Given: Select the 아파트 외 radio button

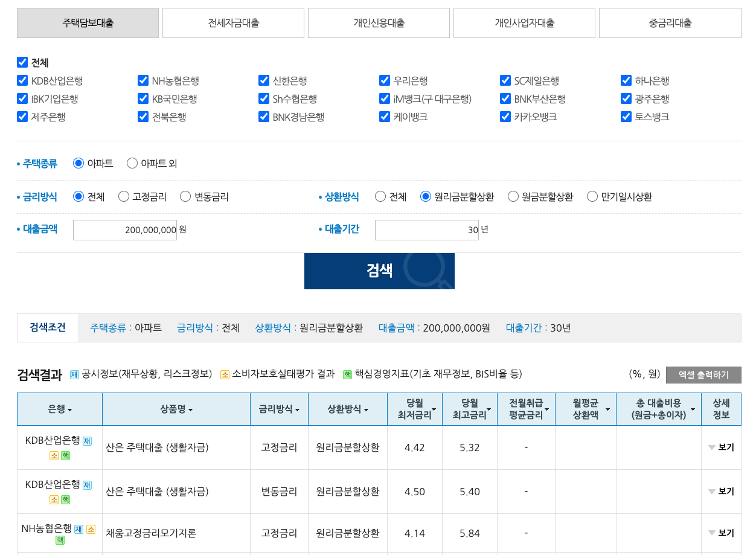Looking at the screenshot, I should tap(132, 162).
